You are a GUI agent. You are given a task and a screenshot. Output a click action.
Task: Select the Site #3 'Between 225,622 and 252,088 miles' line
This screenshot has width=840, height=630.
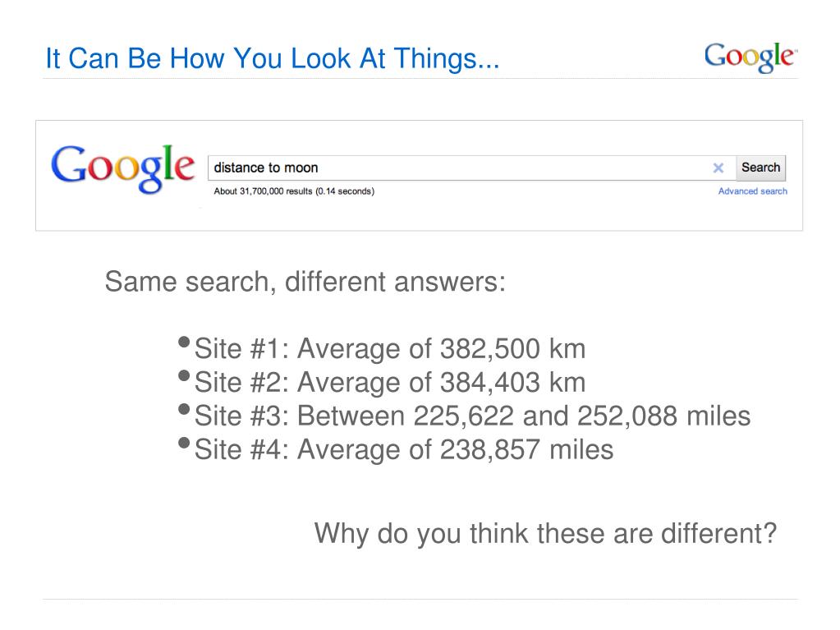472,416
